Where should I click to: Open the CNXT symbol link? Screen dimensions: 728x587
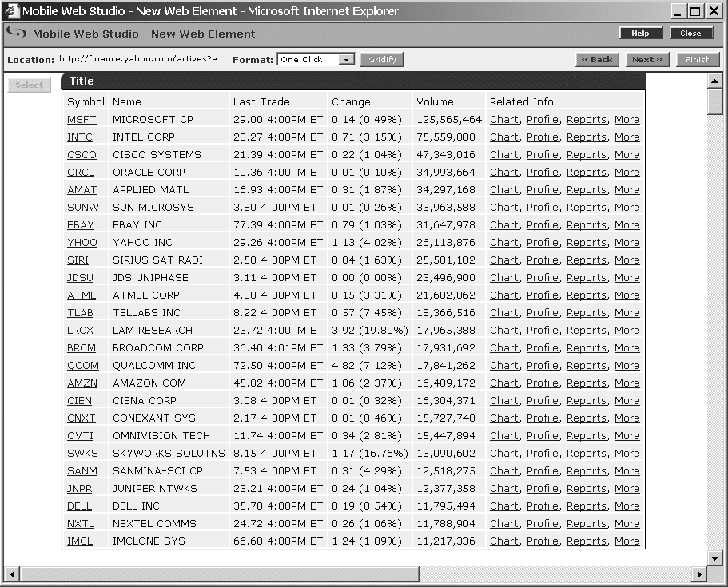[x=82, y=418]
